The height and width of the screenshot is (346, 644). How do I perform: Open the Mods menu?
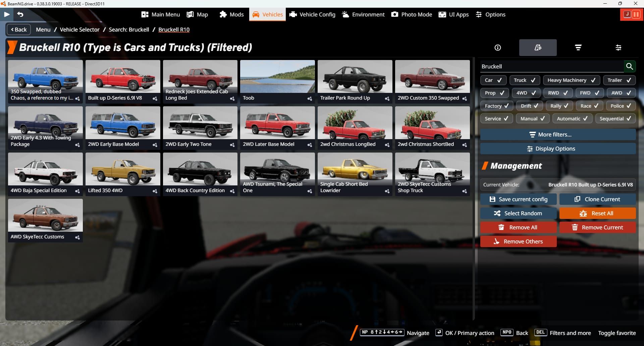click(x=231, y=14)
